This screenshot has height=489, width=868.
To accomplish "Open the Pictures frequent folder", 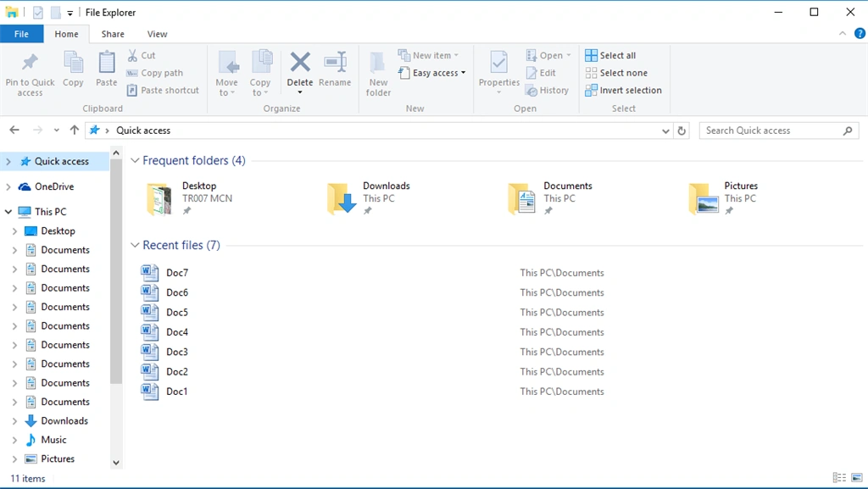I will click(724, 198).
